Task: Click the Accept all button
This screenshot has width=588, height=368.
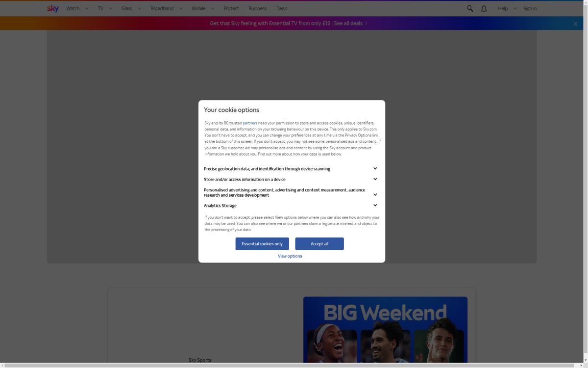Action: (319, 243)
